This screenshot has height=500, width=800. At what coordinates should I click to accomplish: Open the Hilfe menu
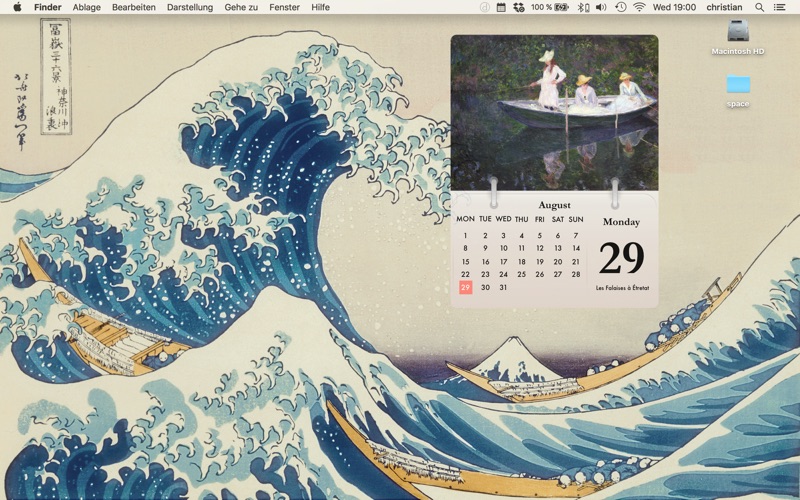coord(320,7)
